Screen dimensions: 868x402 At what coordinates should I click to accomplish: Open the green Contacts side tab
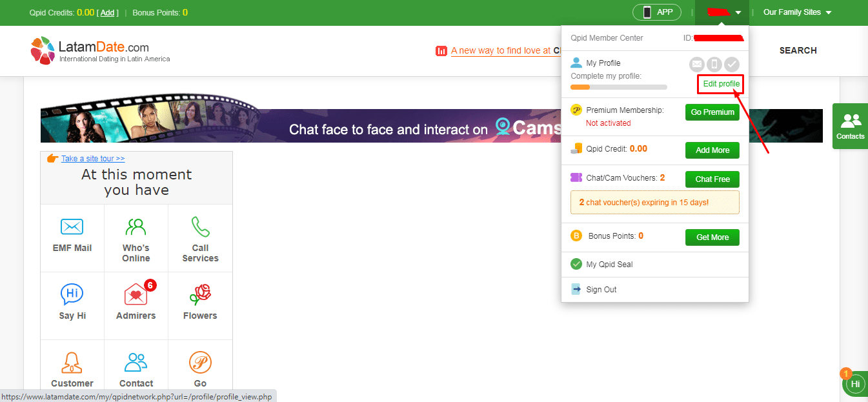tap(850, 126)
